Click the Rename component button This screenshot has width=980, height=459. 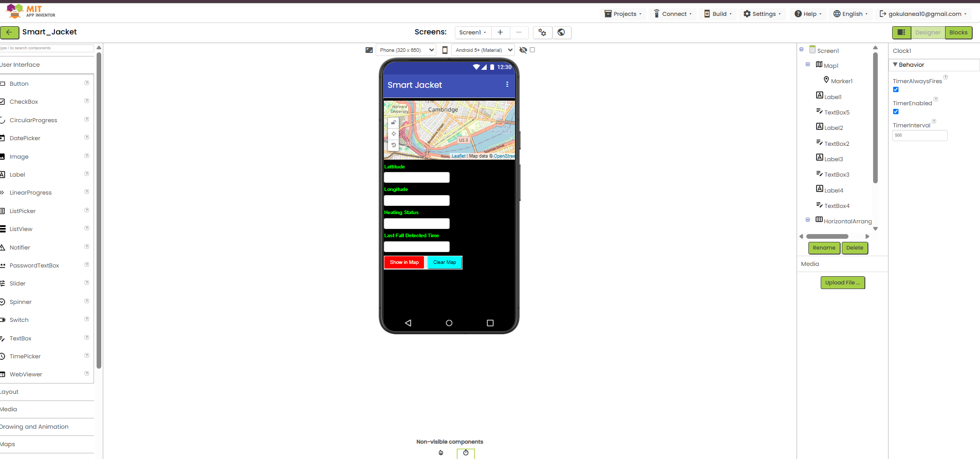tap(824, 248)
